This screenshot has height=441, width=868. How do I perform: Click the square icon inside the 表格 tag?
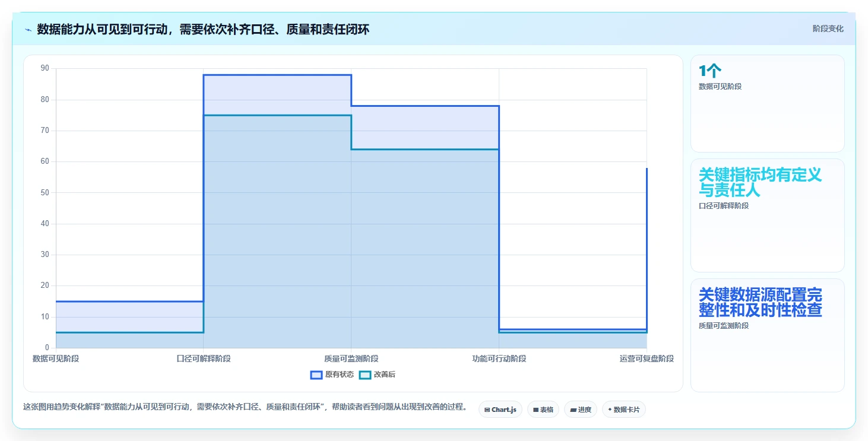pos(536,410)
